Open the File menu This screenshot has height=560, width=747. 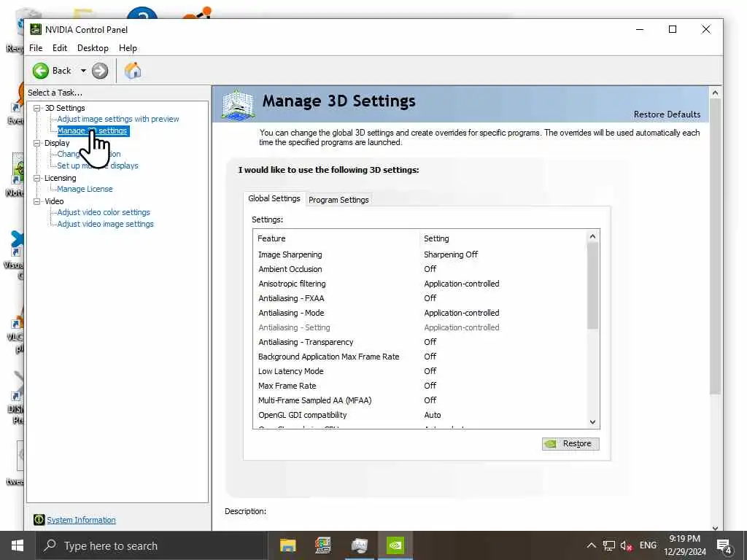coord(36,48)
